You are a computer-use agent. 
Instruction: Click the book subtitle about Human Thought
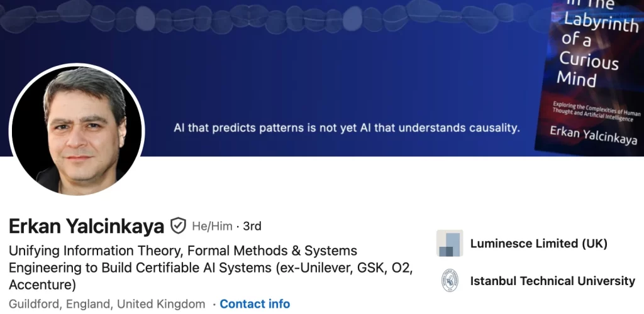pyautogui.click(x=596, y=112)
